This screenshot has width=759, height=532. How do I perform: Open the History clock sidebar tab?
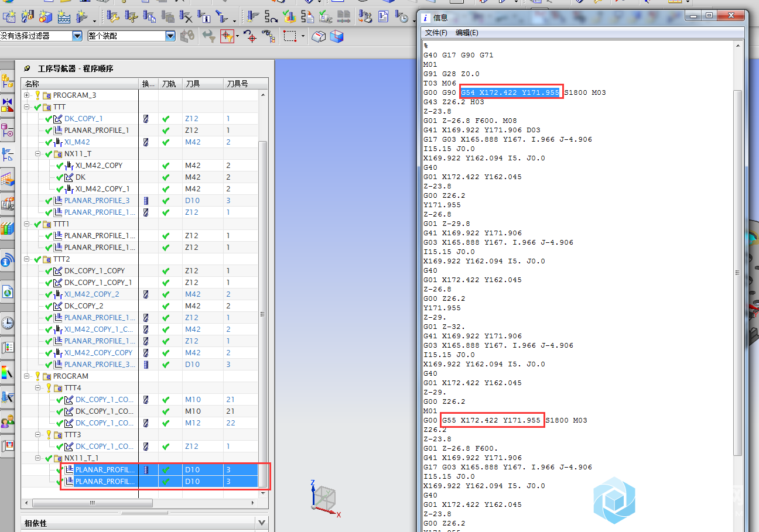point(8,322)
